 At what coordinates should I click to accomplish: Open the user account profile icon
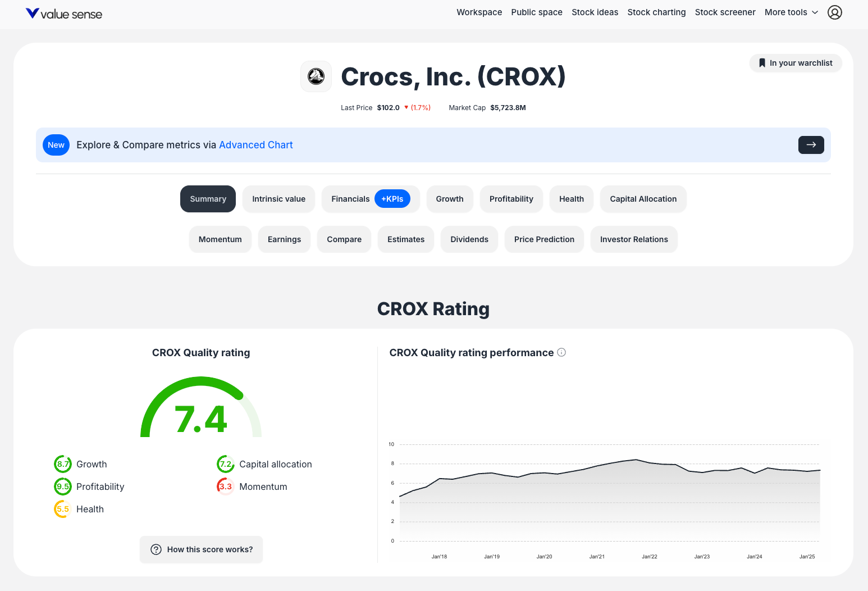click(x=835, y=12)
